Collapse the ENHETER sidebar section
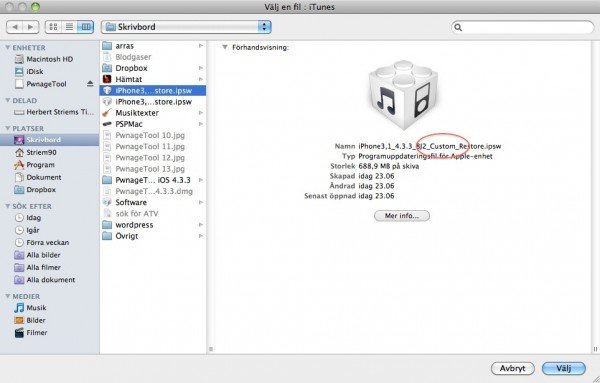The image size is (600, 383). tap(8, 47)
